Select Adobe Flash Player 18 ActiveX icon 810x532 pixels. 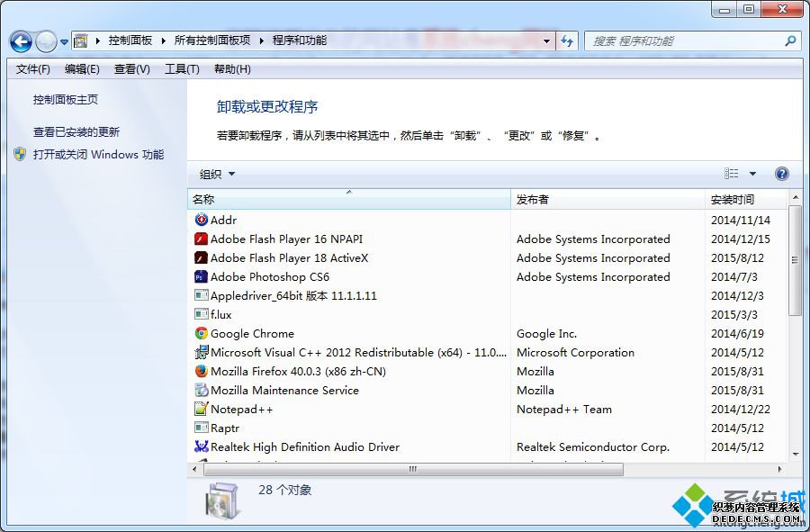pyautogui.click(x=201, y=257)
